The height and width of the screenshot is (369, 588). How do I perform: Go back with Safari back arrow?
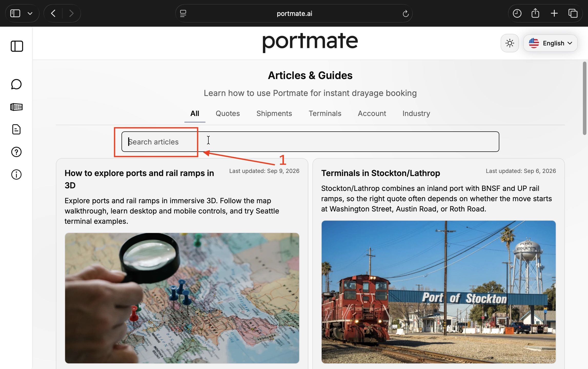pos(53,13)
